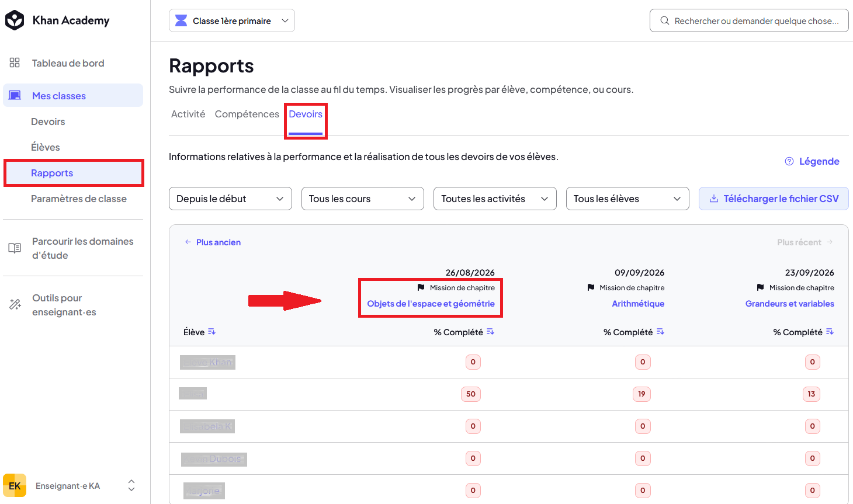Open Paramètres de classe
This screenshot has height=504, width=853.
(x=79, y=199)
